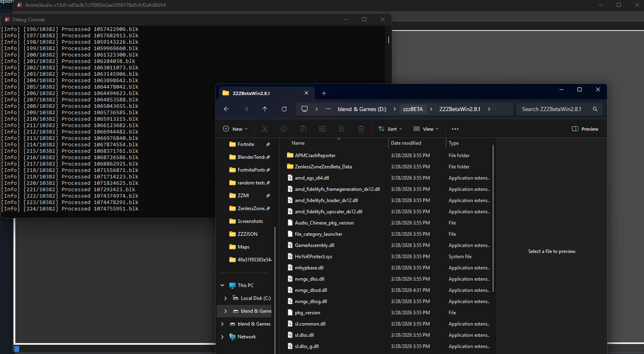Unpin Fortnite from Quick access
644x354 pixels.
click(x=268, y=145)
